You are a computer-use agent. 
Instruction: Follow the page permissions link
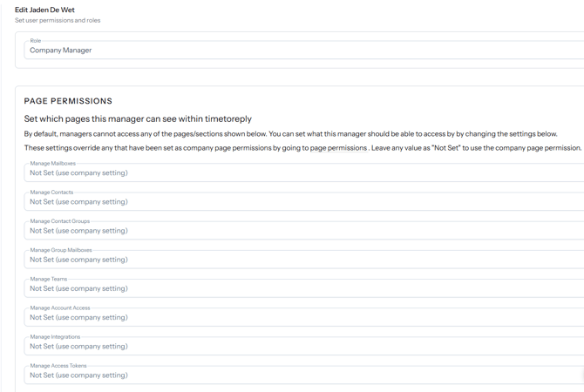338,148
